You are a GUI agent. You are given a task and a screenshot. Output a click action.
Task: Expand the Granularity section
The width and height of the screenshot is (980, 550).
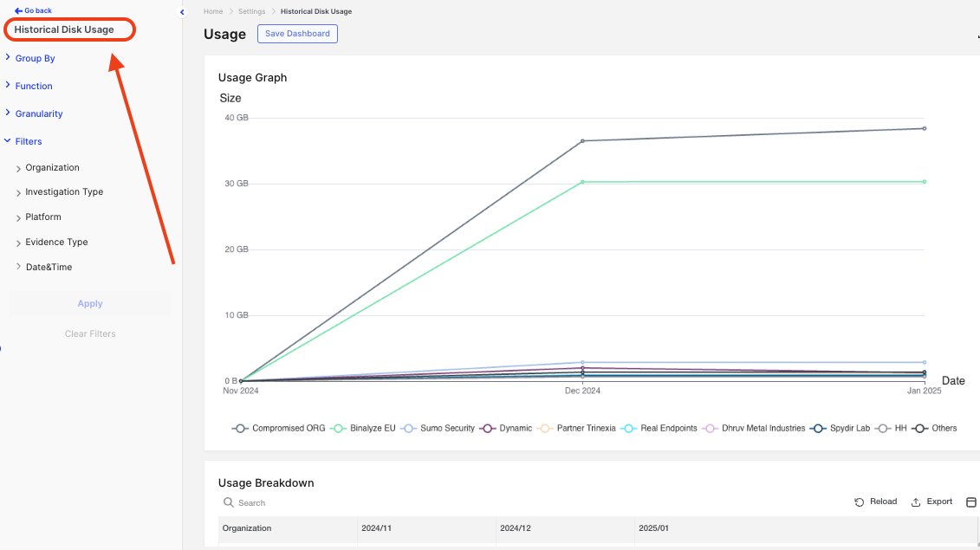pos(39,113)
